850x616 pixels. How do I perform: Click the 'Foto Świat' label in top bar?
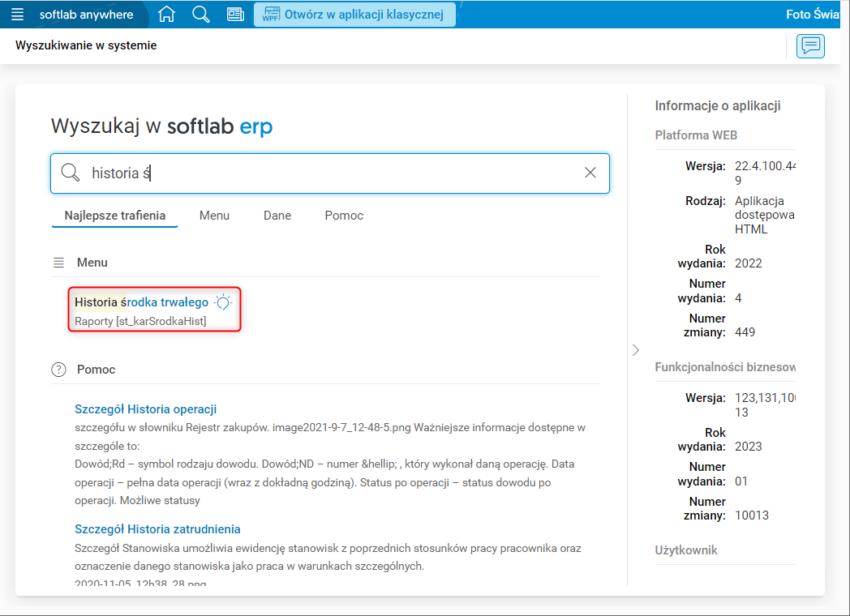[x=813, y=15]
